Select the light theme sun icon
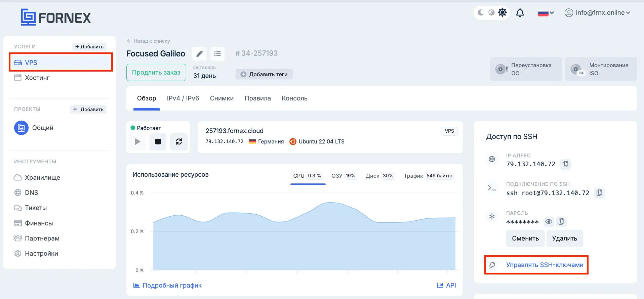 tap(502, 12)
